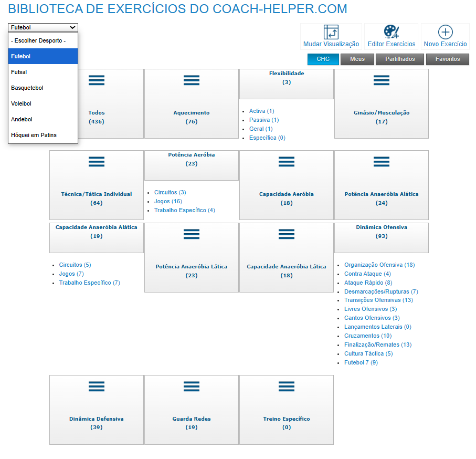Screen dimensions: 476x459
Task: Open the Activa (1) flexibility link
Action: (262, 111)
